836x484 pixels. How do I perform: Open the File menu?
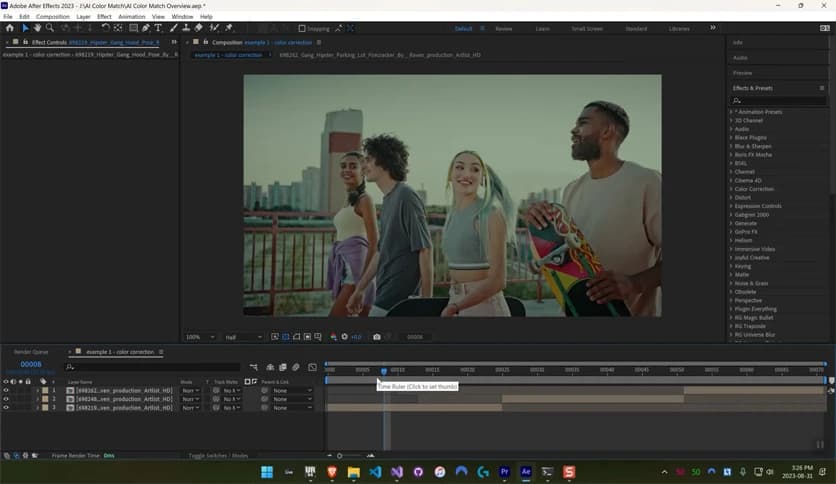pos(7,17)
